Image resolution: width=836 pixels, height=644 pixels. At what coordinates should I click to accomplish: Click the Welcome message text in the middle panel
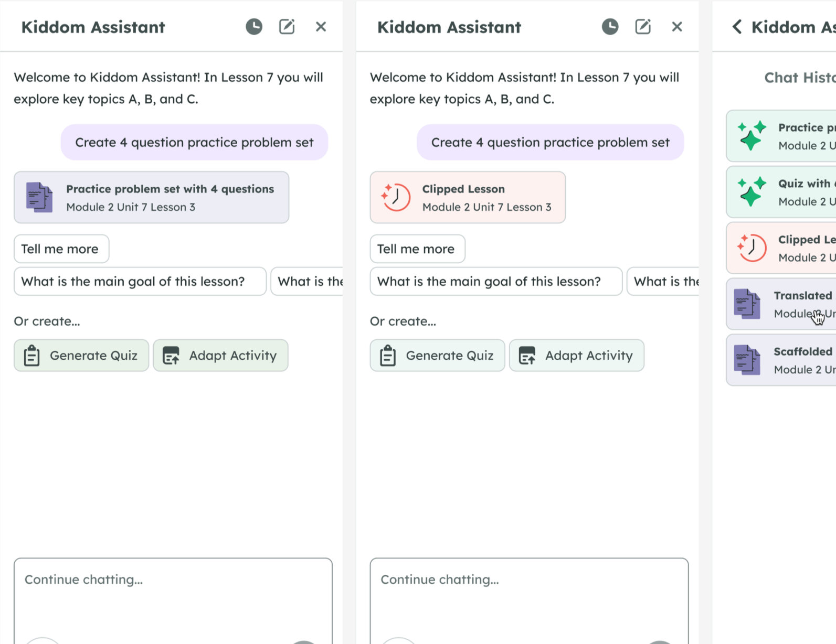[x=524, y=88]
